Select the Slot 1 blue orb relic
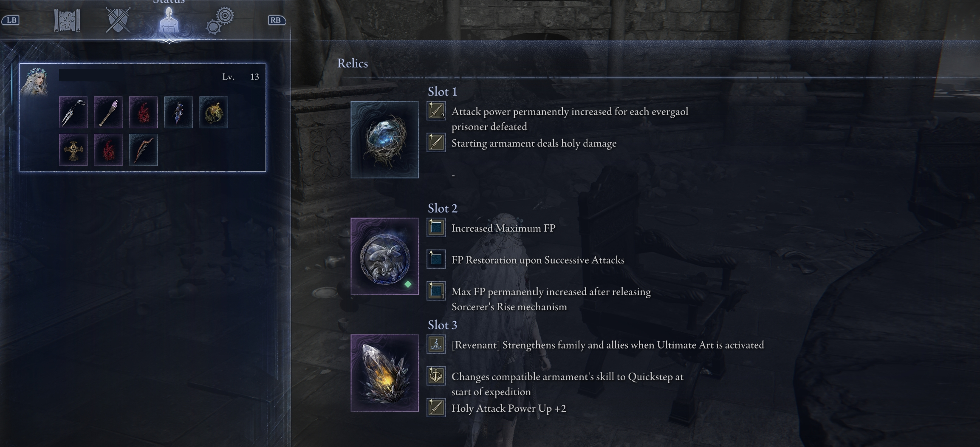980x447 pixels. coord(384,139)
